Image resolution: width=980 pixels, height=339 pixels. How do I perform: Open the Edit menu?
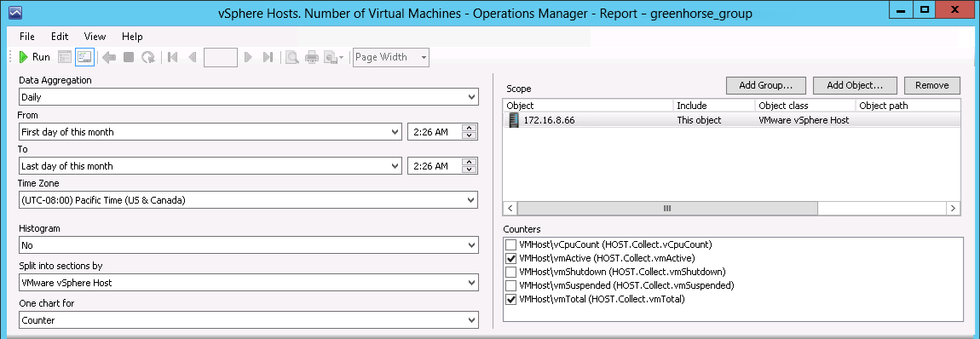tap(60, 37)
